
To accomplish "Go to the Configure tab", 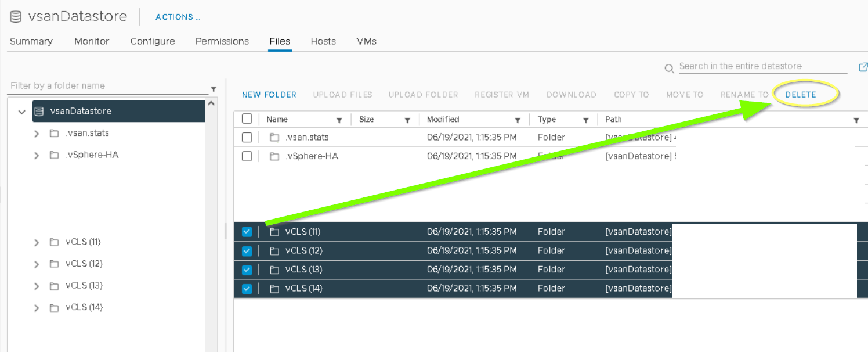I will point(153,41).
